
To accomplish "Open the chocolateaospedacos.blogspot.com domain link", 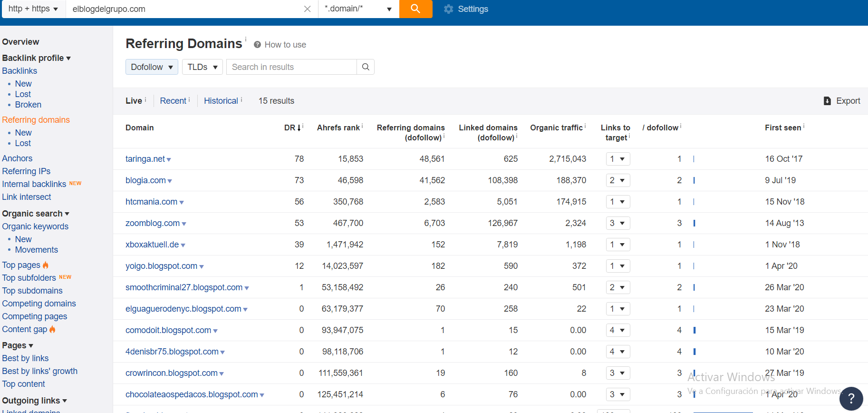I will tap(192, 394).
